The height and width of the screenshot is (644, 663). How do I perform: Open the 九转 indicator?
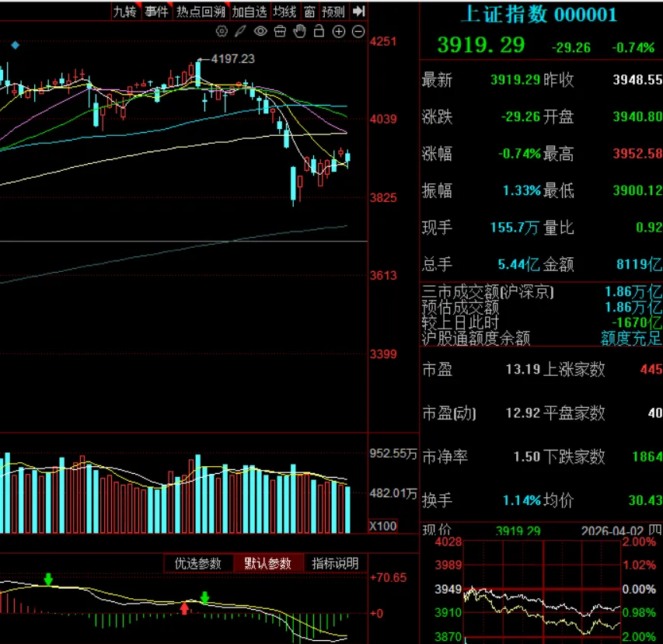(124, 12)
